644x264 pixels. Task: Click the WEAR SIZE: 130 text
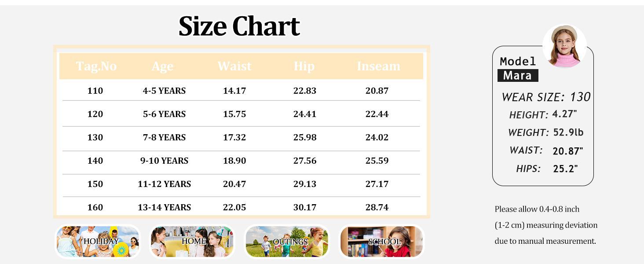tap(546, 97)
